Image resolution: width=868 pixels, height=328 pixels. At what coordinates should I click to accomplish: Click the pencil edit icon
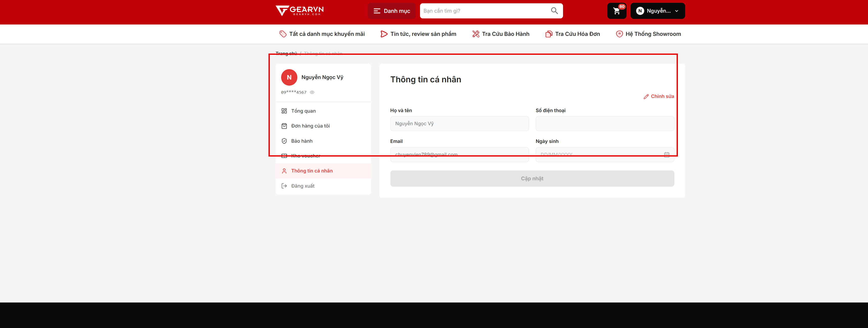click(646, 96)
